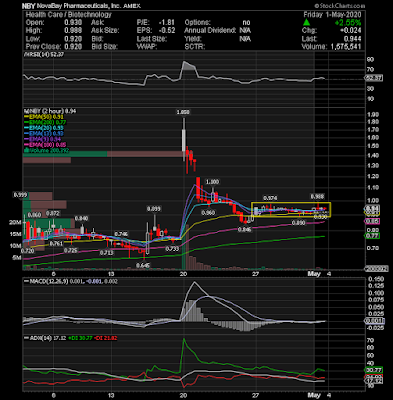Click the Chg value +0.024
393x400 pixels.
[350, 31]
